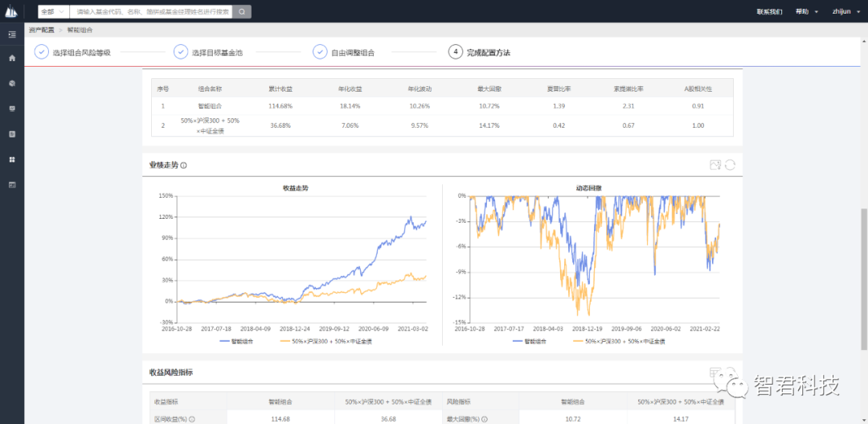Click the info icon beside 业绩走势
This screenshot has height=424, width=868.
[x=184, y=165]
